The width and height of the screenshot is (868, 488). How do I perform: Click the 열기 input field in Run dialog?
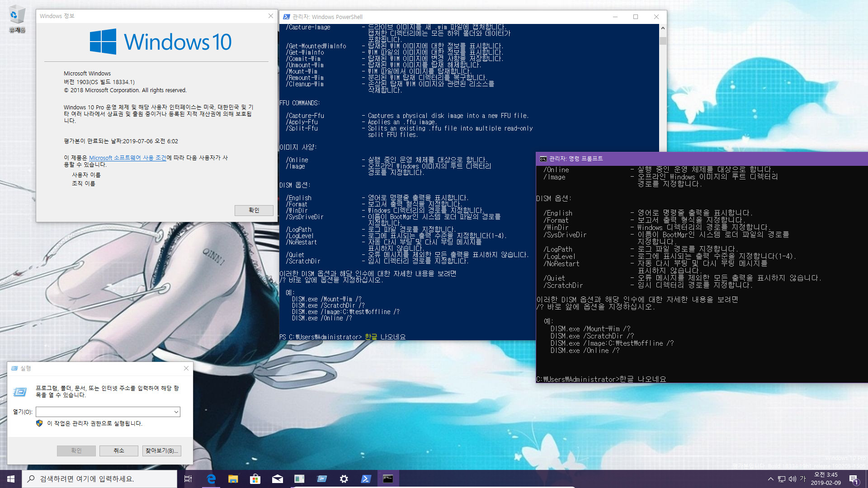click(104, 412)
